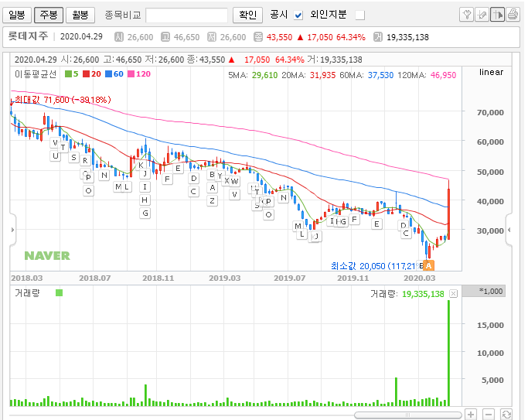Select the pencil drawing tool

tap(482, 15)
